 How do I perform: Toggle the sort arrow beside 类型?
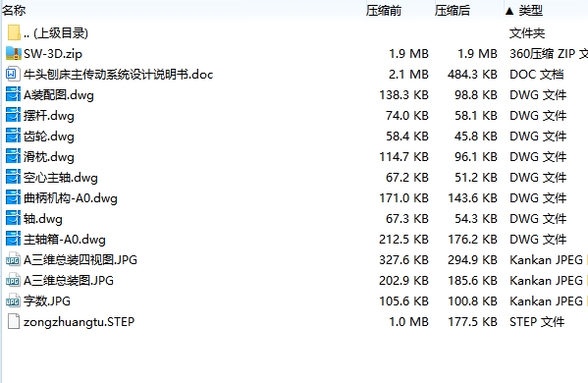[509, 11]
